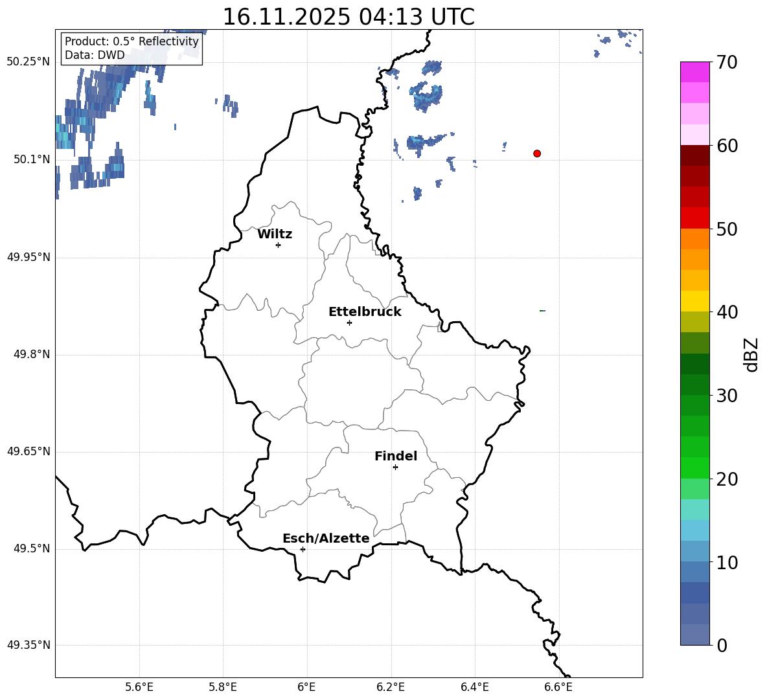
Task: Click the Product: 0.5° Reflectivity text
Action: click(x=132, y=41)
